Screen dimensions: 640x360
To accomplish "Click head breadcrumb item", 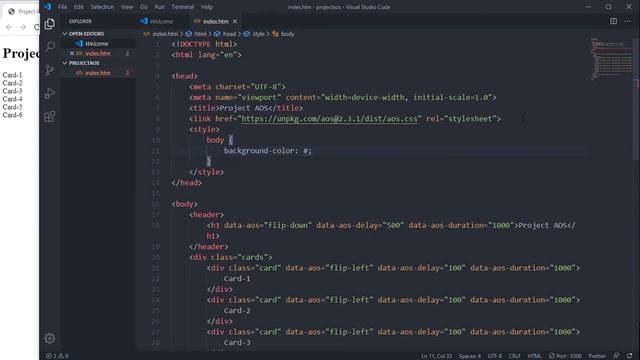I will click(x=229, y=34).
